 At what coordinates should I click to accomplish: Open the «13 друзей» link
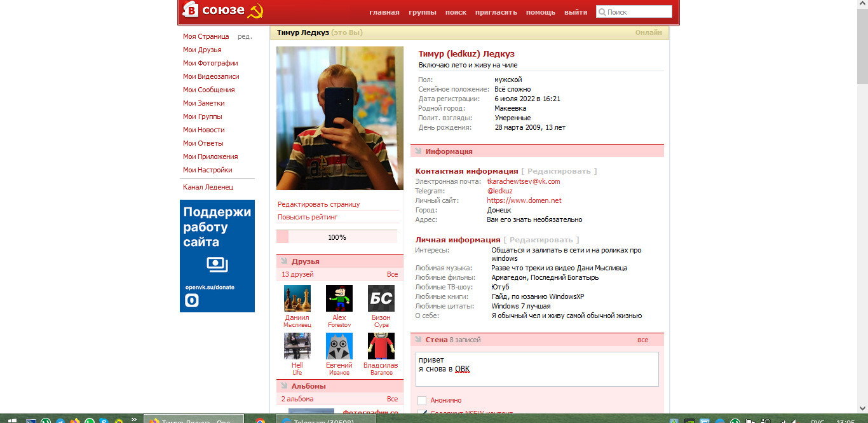(x=297, y=274)
